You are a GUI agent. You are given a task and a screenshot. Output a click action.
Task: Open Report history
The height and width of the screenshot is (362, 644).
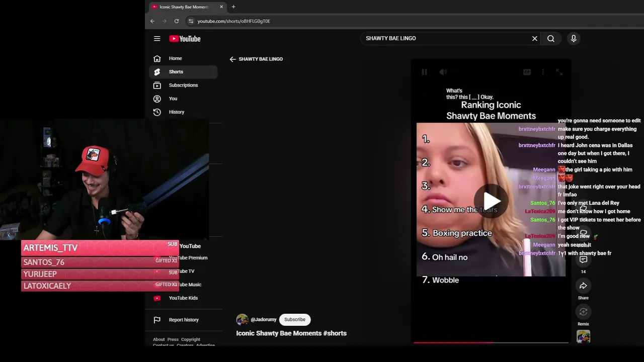tap(183, 320)
